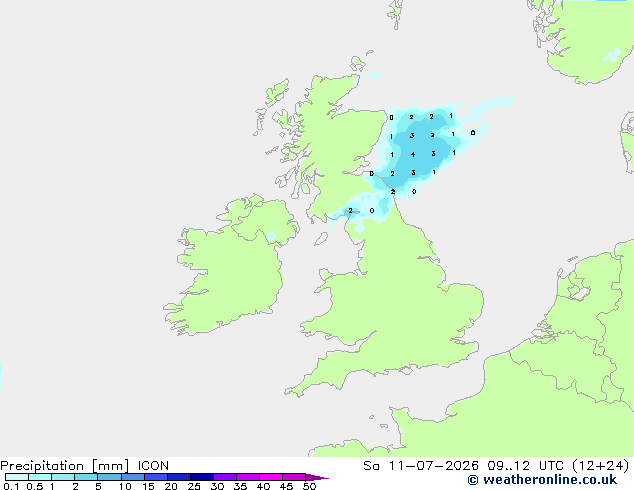Click the "Precipitation" title word
634x490 pixels.
[42, 466]
